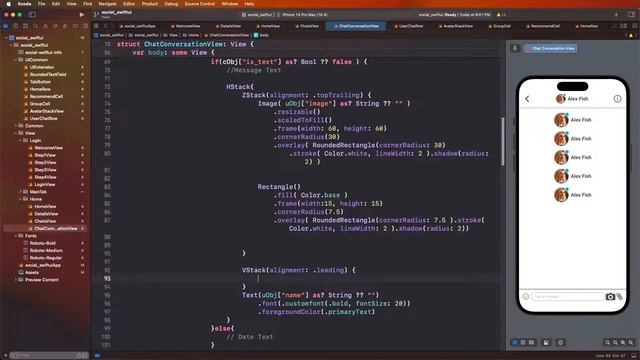Select RoundedTextField file in navigator
This screenshot has height=360, width=640.
[x=48, y=74]
